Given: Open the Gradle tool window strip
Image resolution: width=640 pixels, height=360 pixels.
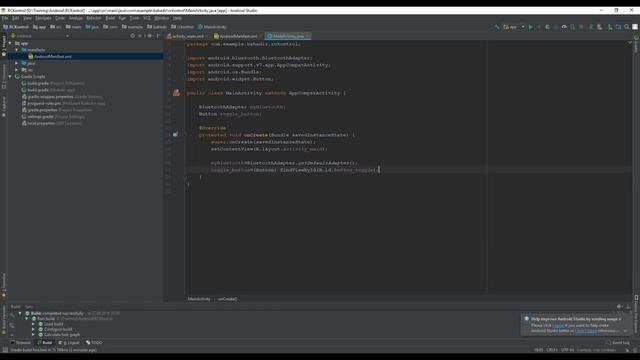Looking at the screenshot, I should 636,44.
